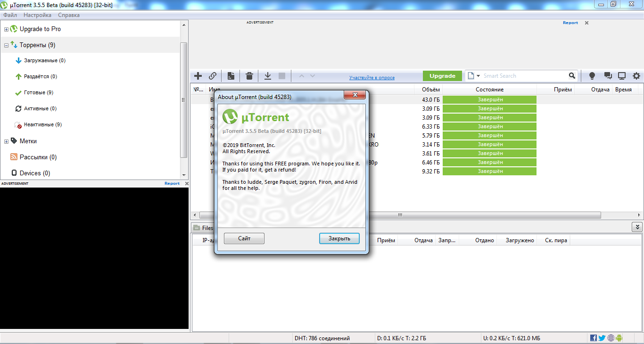Click the Move Down Queue arrow
This screenshot has height=344, width=644.
pos(312,76)
